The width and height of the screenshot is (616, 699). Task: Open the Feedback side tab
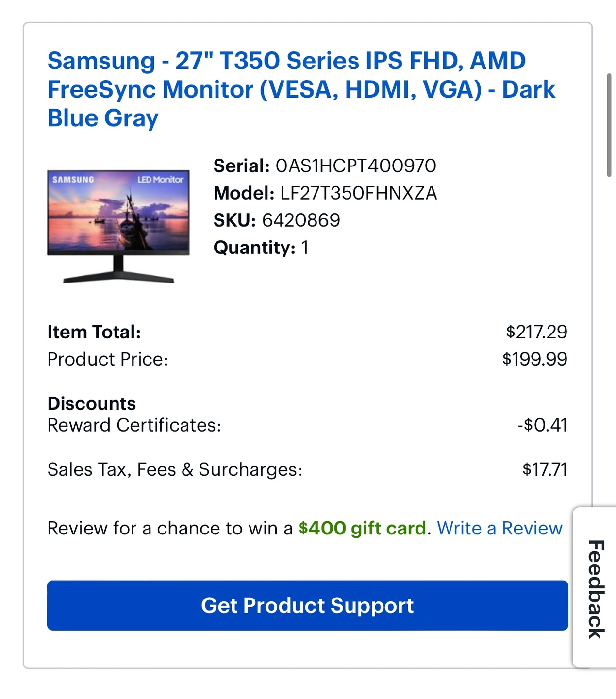point(596,588)
